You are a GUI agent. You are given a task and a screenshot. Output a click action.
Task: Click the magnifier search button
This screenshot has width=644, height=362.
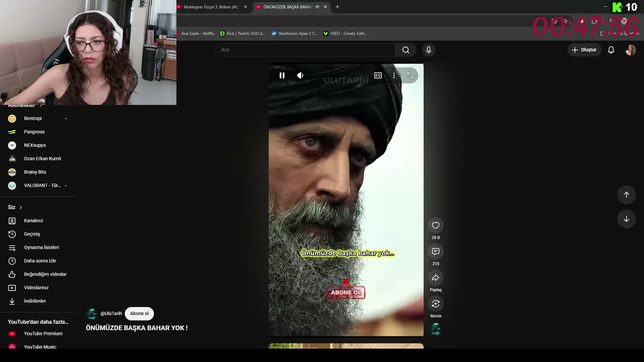[406, 50]
